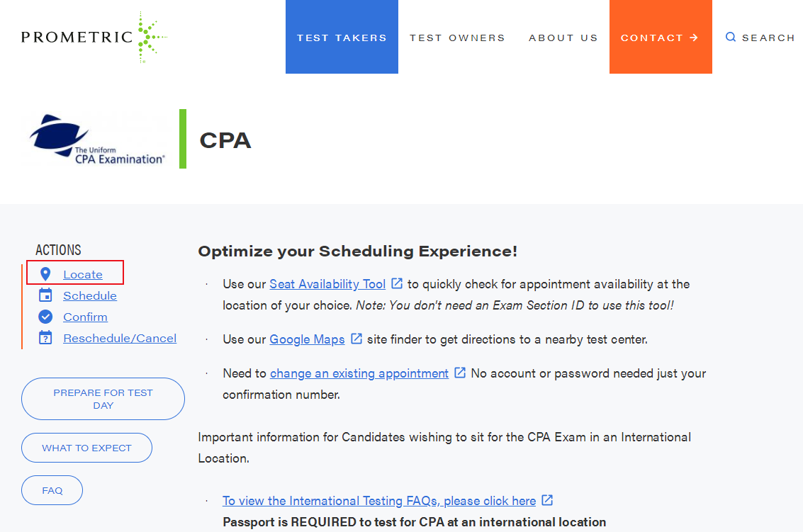803x532 pixels.
Task: Open the Seat Availability Tool link
Action: coord(327,284)
